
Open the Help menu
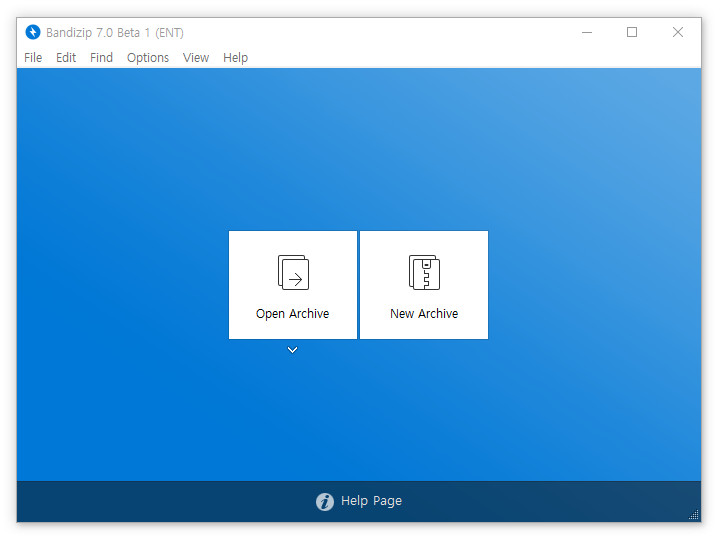(x=235, y=58)
